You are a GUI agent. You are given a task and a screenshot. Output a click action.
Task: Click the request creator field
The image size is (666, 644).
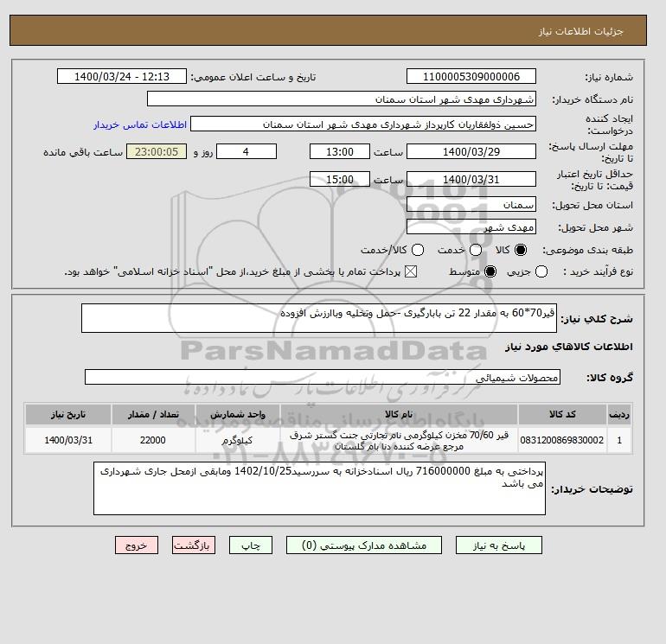click(x=363, y=124)
